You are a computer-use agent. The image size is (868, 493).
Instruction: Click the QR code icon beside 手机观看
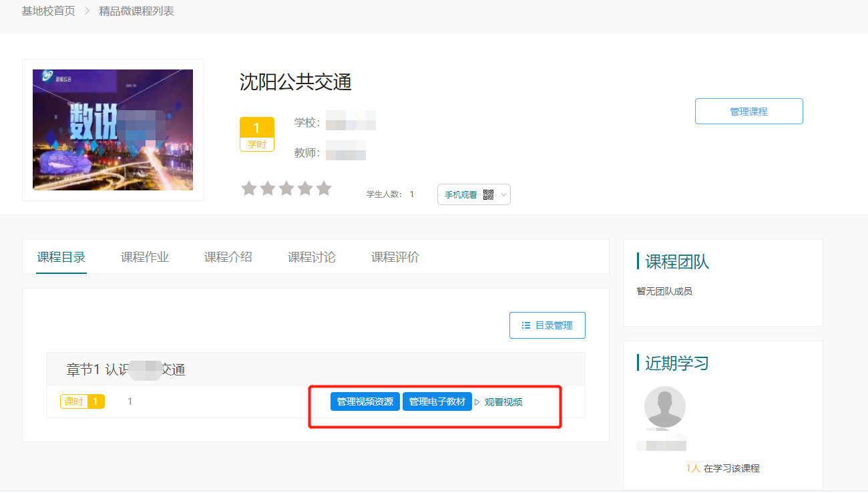pyautogui.click(x=488, y=195)
